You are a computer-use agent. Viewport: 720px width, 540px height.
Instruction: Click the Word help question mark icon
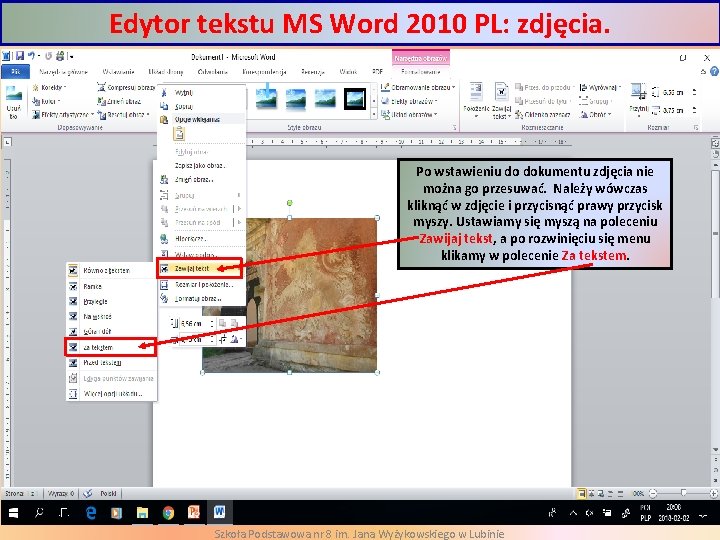coord(714,72)
